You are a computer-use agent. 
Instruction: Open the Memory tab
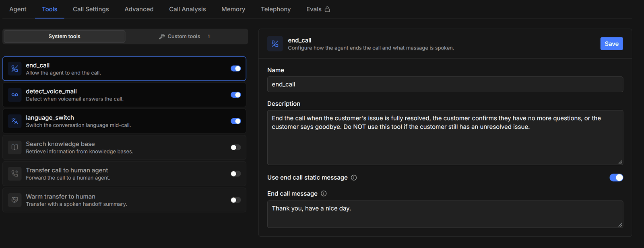pos(233,9)
